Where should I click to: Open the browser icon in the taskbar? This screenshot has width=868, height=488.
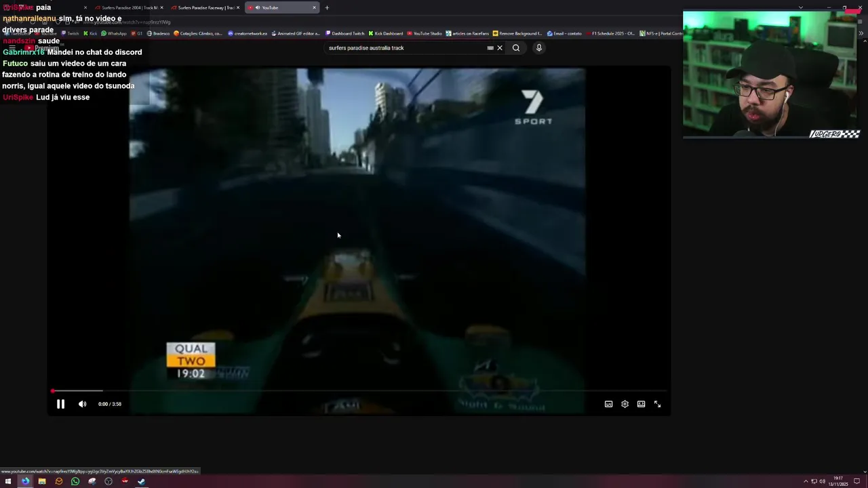pyautogui.click(x=25, y=481)
